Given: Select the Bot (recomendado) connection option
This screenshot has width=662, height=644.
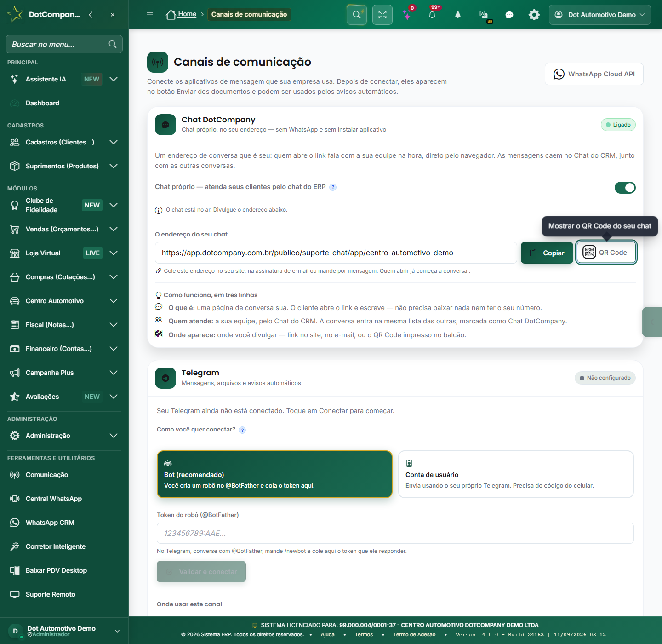Looking at the screenshot, I should click(x=274, y=474).
